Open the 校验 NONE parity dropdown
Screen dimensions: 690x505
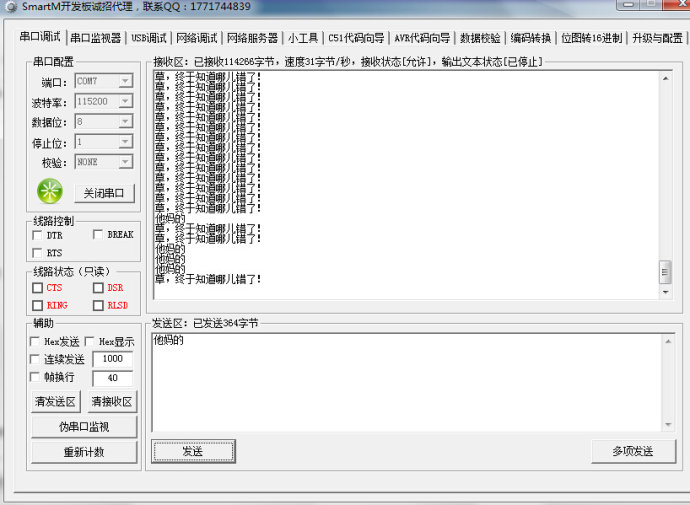click(104, 161)
